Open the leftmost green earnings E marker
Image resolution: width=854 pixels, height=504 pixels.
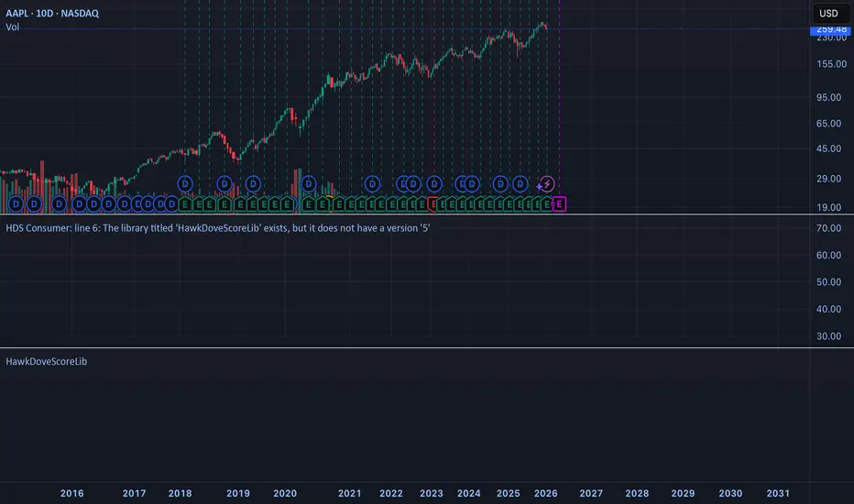[184, 203]
